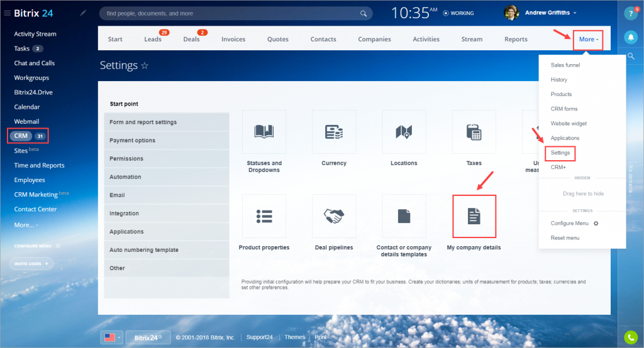The height and width of the screenshot is (348, 644).
Task: Open Chat and Calls in sidebar
Action: tap(35, 63)
